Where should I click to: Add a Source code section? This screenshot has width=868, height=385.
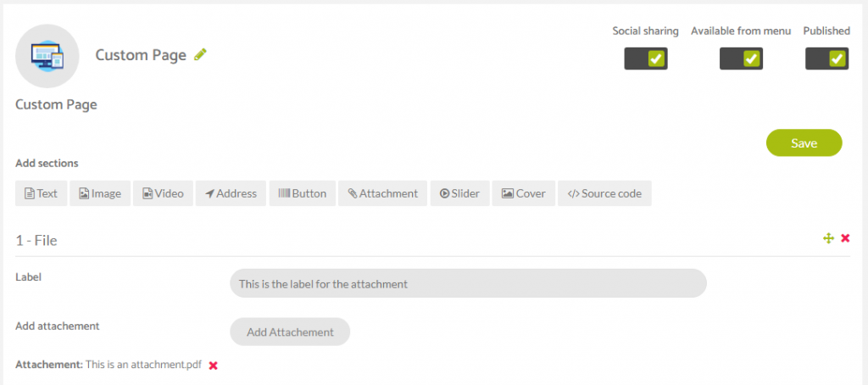pyautogui.click(x=604, y=193)
